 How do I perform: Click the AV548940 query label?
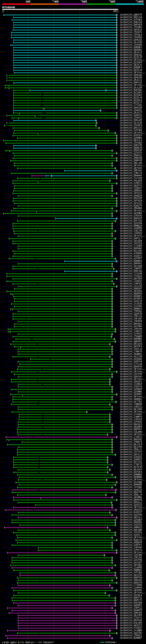[8, 7]
